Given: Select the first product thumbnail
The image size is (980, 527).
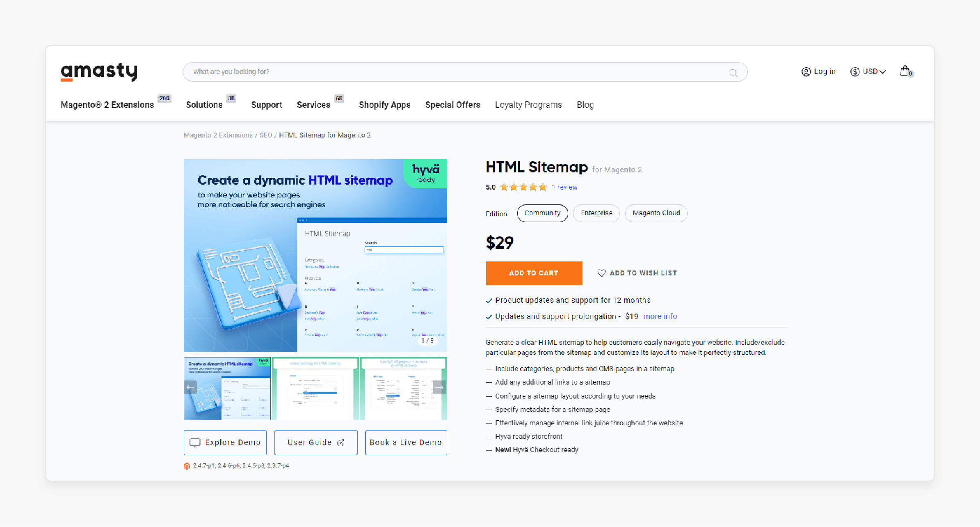Looking at the screenshot, I should point(227,389).
